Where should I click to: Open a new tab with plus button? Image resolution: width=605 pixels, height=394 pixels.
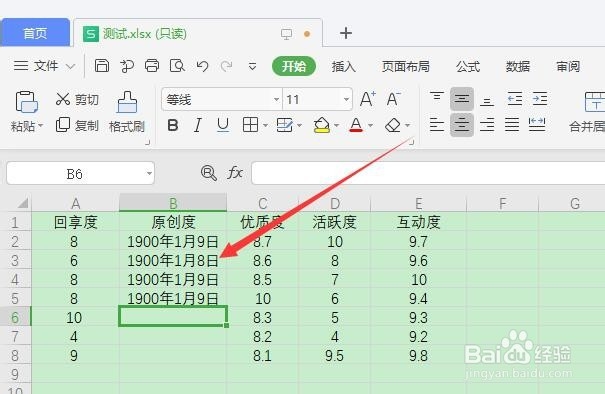(x=346, y=33)
